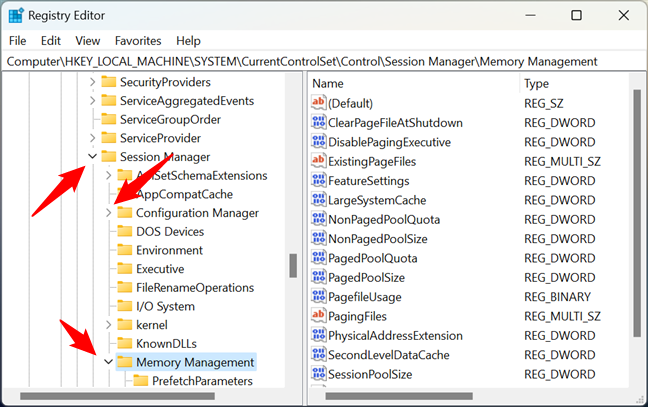The height and width of the screenshot is (407, 648).
Task: Click the Registry Editor app icon in title bar
Action: (16, 15)
